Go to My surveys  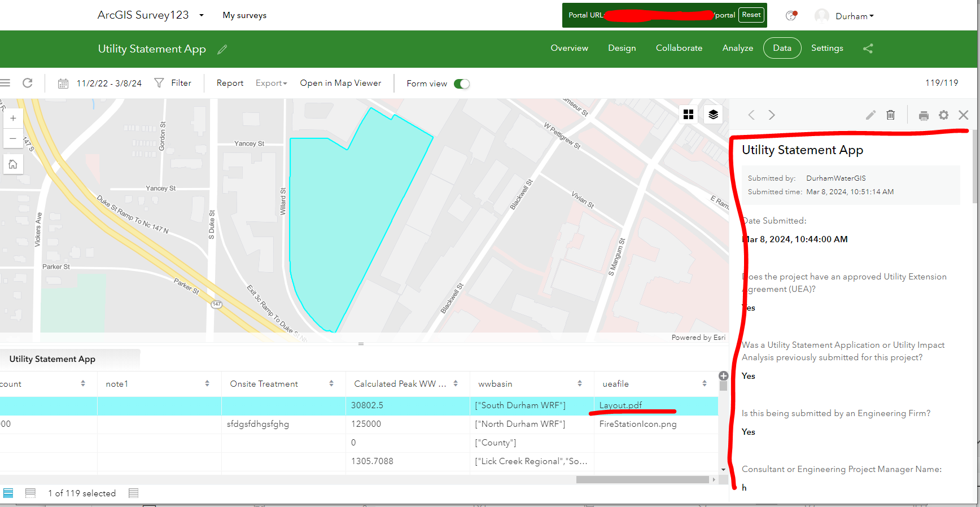coord(244,15)
